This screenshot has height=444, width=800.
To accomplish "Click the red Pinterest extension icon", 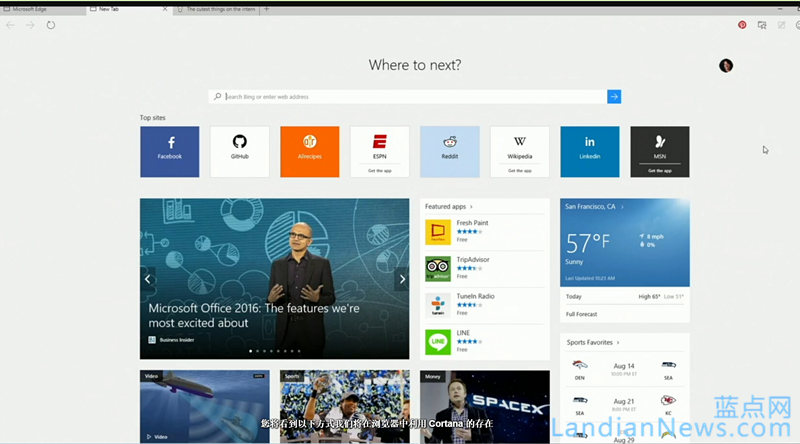I will point(742,25).
